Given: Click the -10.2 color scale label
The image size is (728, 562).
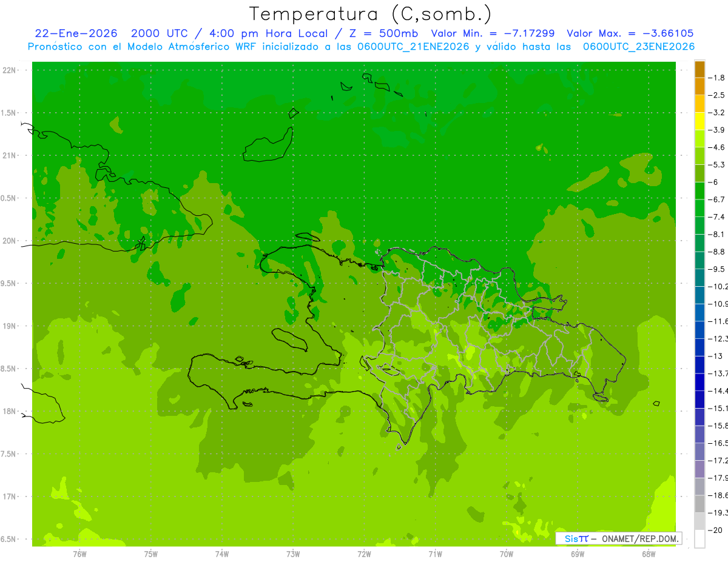Looking at the screenshot, I should click(x=718, y=286).
